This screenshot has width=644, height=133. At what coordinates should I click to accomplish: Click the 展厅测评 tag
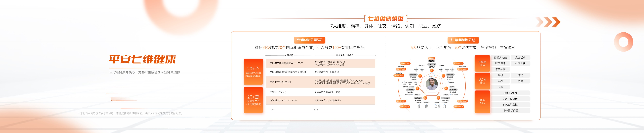[x=500, y=63]
